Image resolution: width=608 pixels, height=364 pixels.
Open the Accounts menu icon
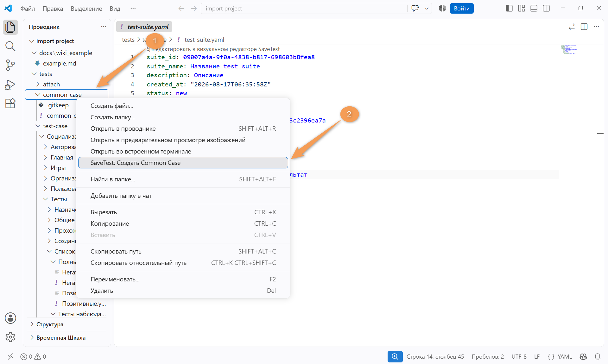tap(10, 318)
